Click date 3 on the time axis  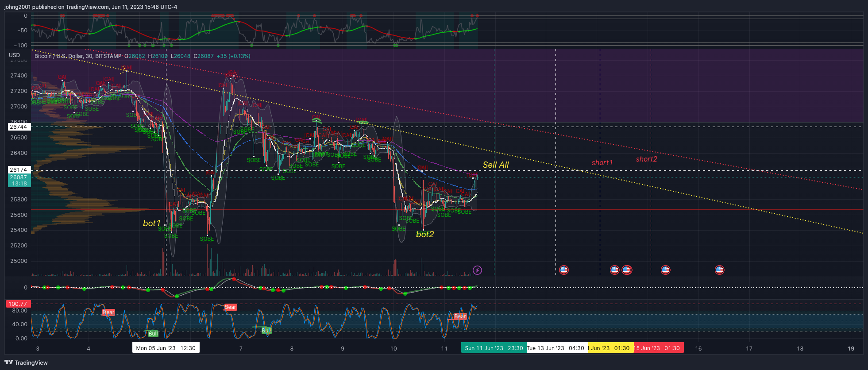click(x=38, y=348)
